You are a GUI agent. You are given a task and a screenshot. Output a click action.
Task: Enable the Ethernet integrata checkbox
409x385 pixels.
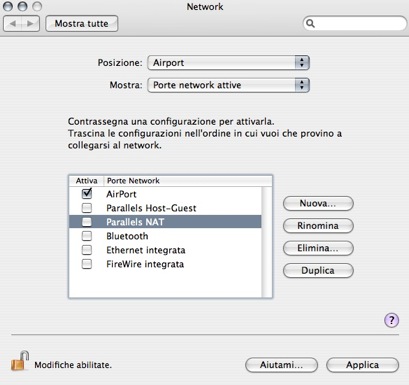point(87,250)
